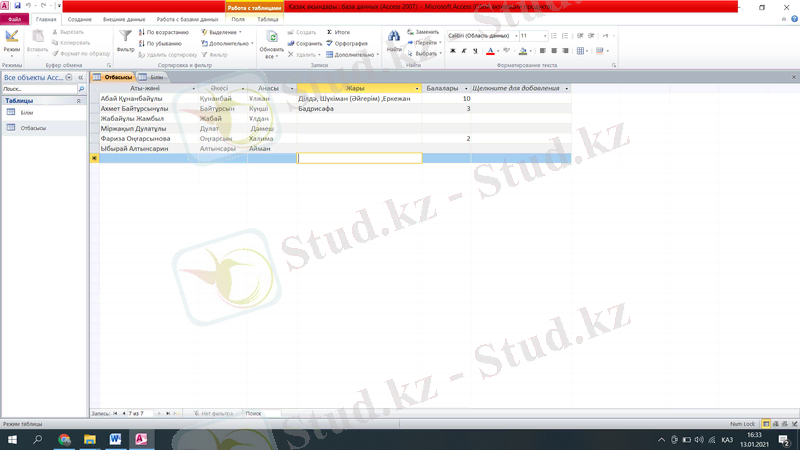This screenshot has width=800, height=450.
Task: Save database from quick access toolbar
Action: [17, 6]
